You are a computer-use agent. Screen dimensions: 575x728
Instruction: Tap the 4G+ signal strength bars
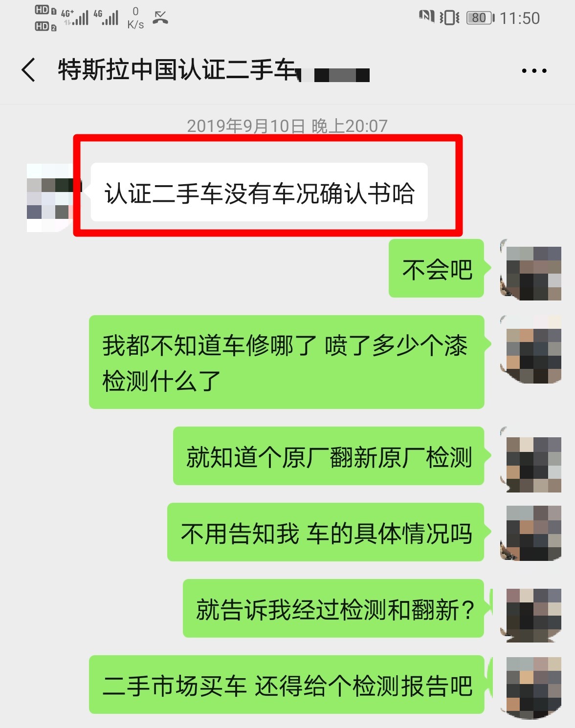coord(75,18)
